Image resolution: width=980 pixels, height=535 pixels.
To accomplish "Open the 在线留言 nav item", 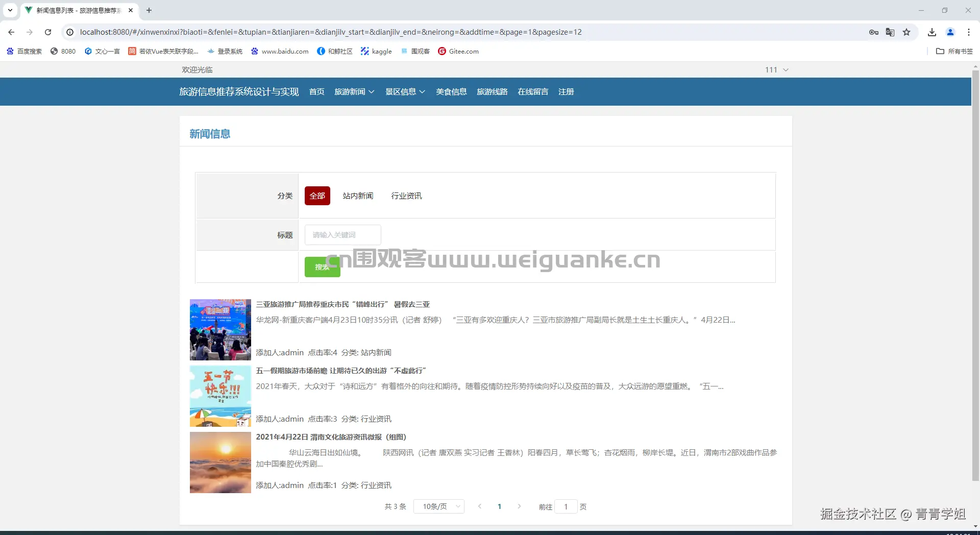I will click(533, 92).
